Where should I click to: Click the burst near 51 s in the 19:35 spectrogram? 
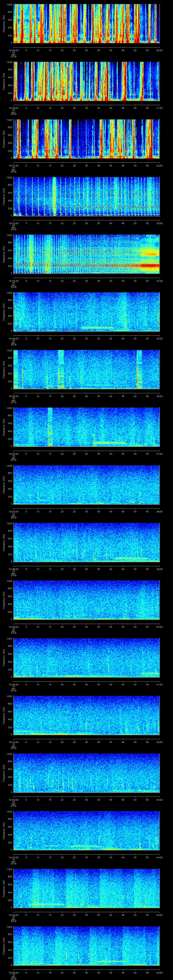[139, 369]
